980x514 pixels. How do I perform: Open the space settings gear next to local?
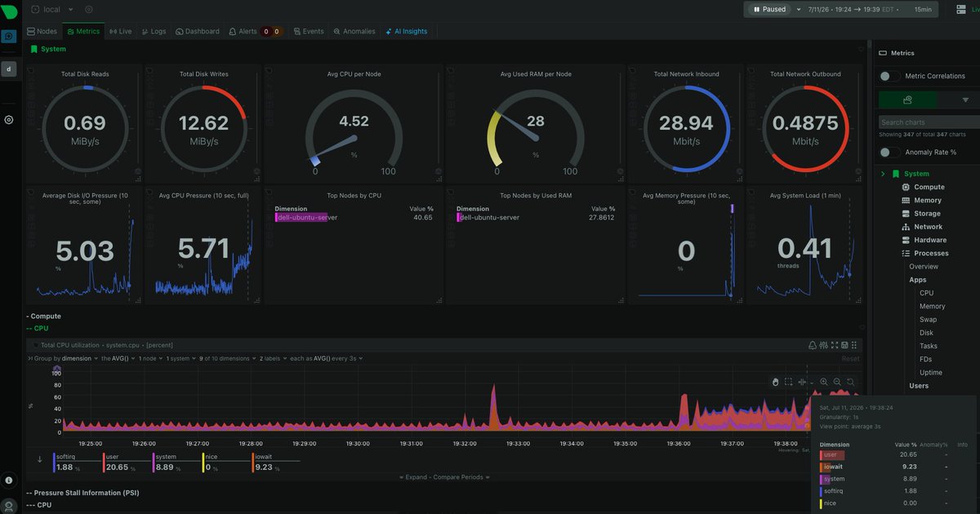pyautogui.click(x=89, y=10)
